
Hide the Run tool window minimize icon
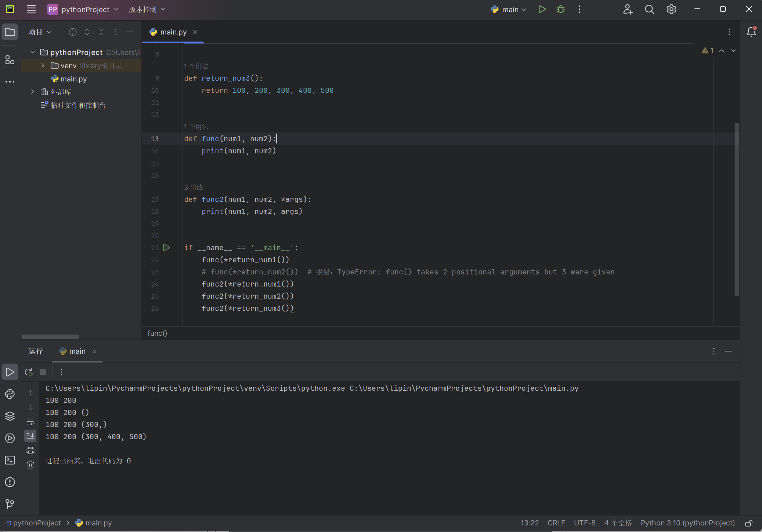tap(728, 351)
